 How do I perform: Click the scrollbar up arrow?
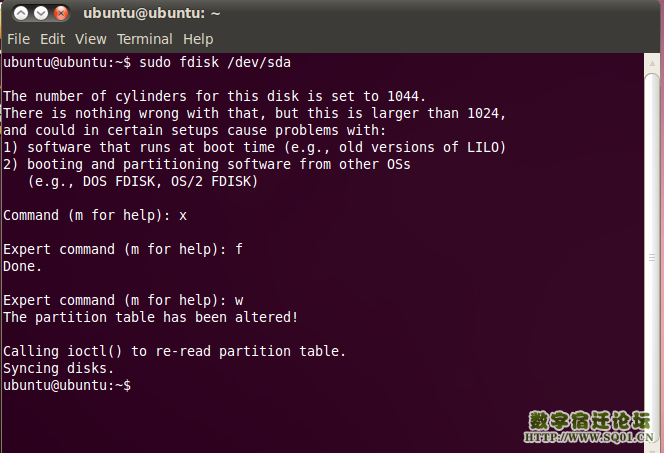[x=652, y=64]
